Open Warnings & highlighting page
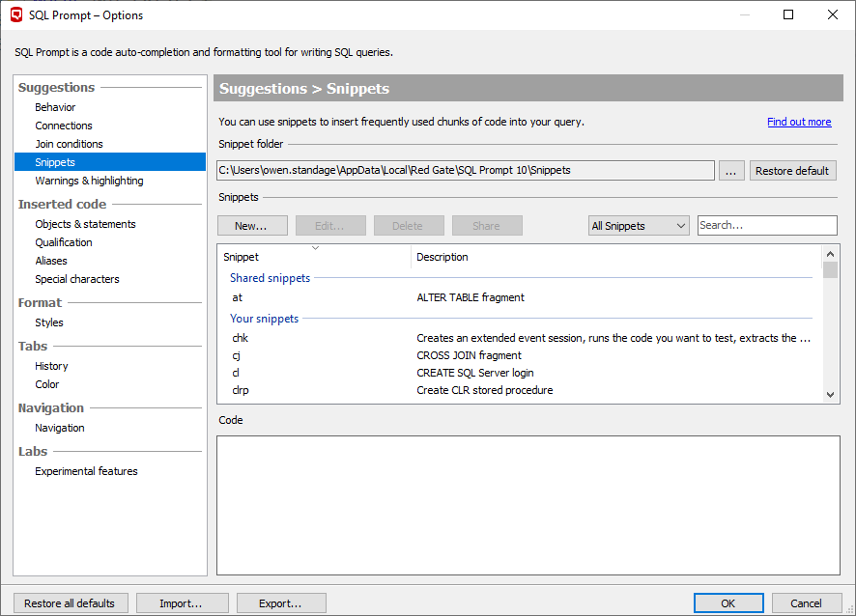 tap(89, 181)
